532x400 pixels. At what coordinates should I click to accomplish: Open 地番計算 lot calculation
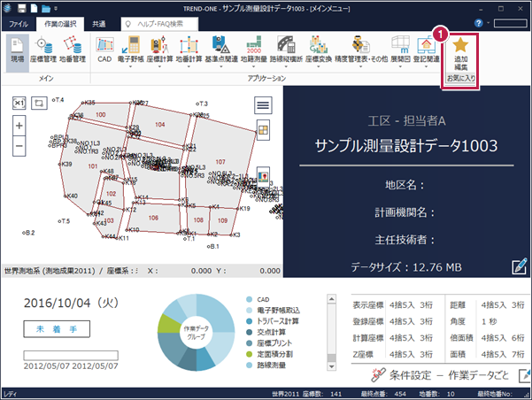(x=189, y=50)
